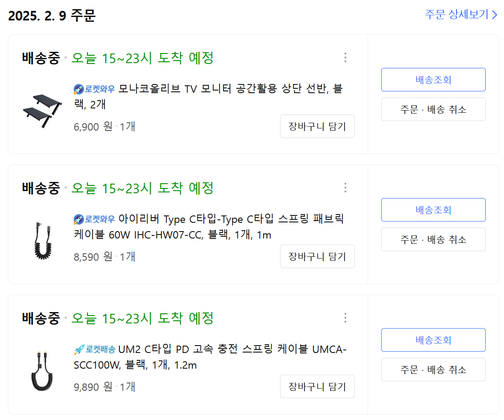
Task: Open 주문 상세보기 order details link
Action: click(457, 14)
